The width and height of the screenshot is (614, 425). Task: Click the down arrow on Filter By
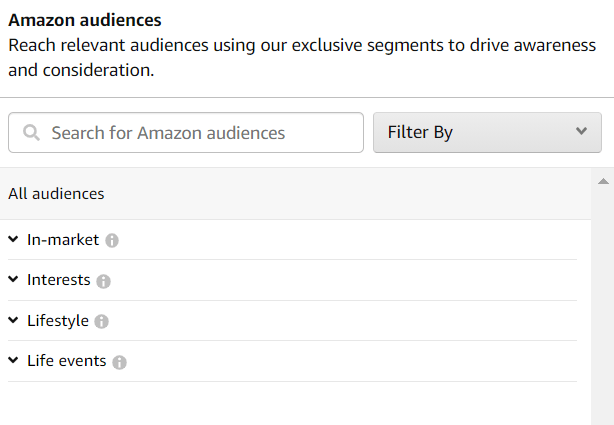tap(582, 132)
